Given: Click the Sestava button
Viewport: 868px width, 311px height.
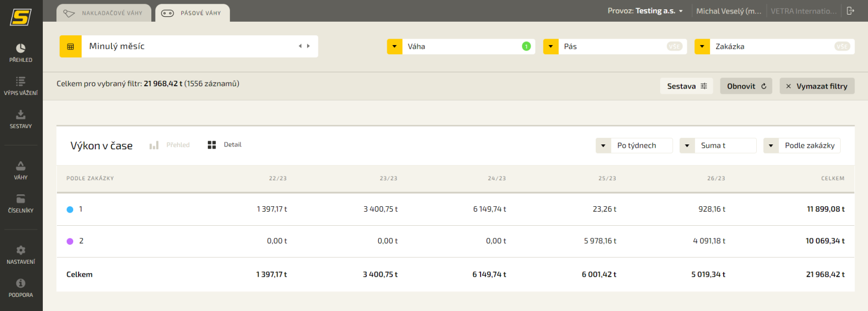Looking at the screenshot, I should 687,86.
